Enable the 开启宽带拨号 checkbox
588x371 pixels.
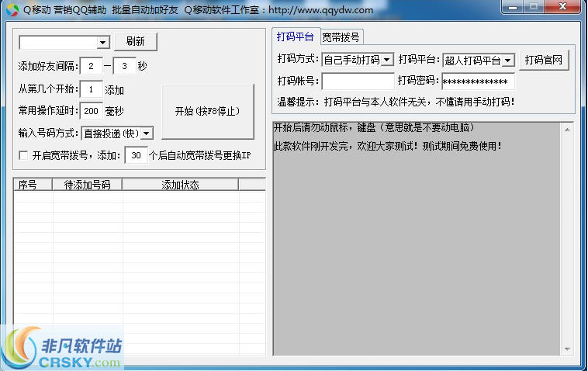coord(23,155)
